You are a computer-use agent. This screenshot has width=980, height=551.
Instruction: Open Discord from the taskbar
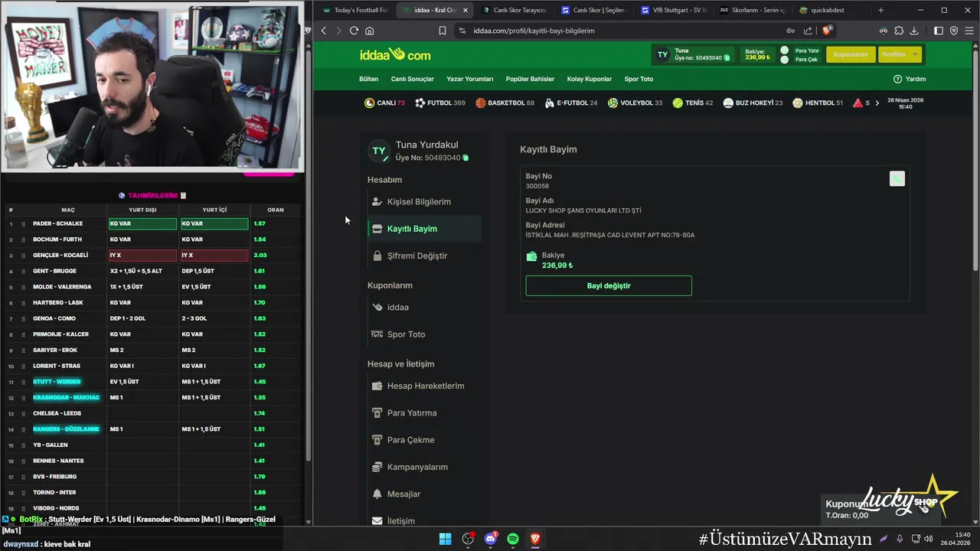491,539
